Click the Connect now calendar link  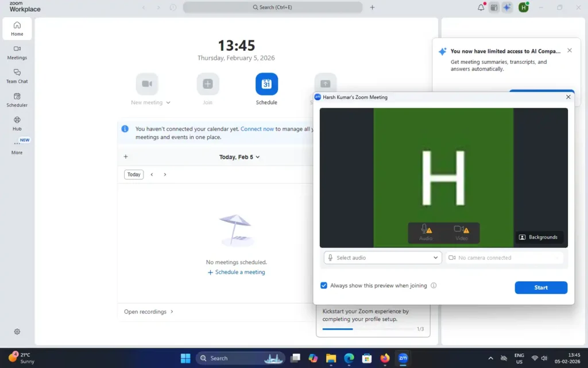[x=257, y=129]
